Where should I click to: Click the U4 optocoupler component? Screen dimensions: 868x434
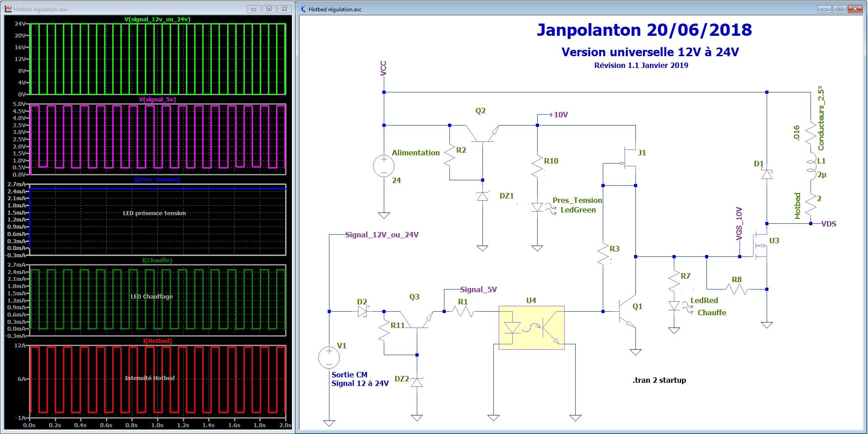(x=532, y=328)
